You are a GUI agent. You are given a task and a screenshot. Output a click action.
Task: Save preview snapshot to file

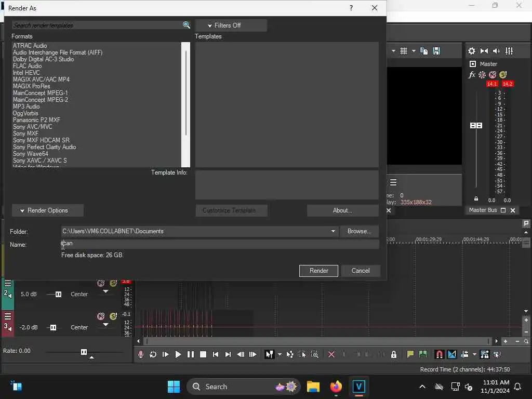(436, 51)
